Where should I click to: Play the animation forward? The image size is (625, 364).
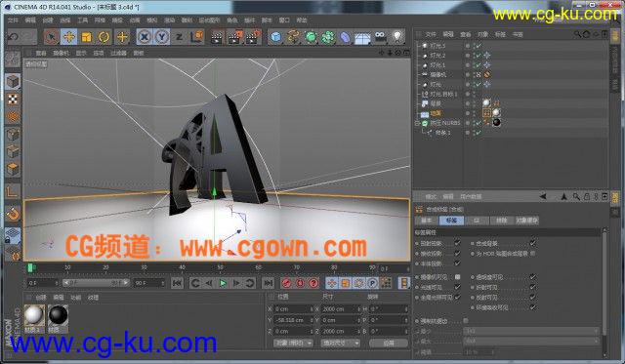(x=223, y=283)
